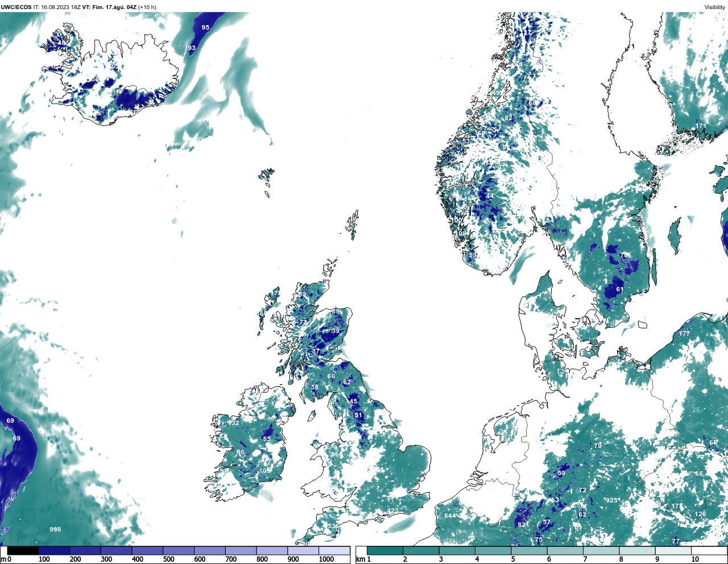Click the '925' value over central Europe
The height and width of the screenshot is (564, 728).
pyautogui.click(x=611, y=500)
